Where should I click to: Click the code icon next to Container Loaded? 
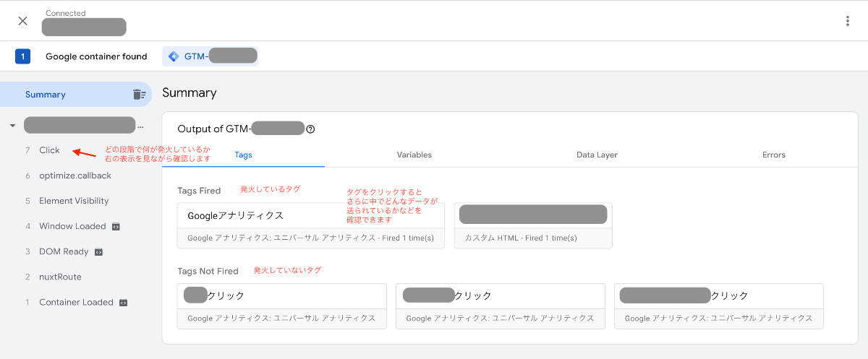pos(123,303)
